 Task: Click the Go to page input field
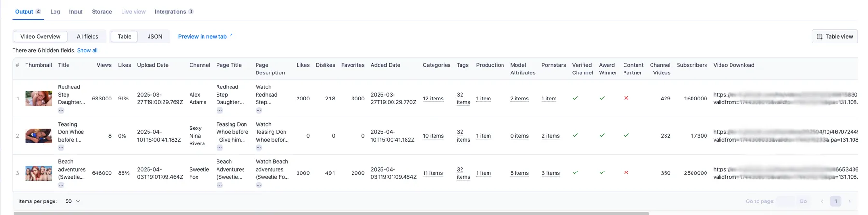[x=785, y=201]
